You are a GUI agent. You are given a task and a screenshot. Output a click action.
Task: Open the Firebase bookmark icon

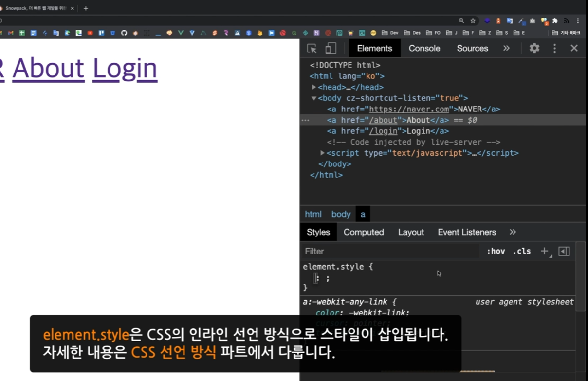pyautogui.click(x=260, y=33)
